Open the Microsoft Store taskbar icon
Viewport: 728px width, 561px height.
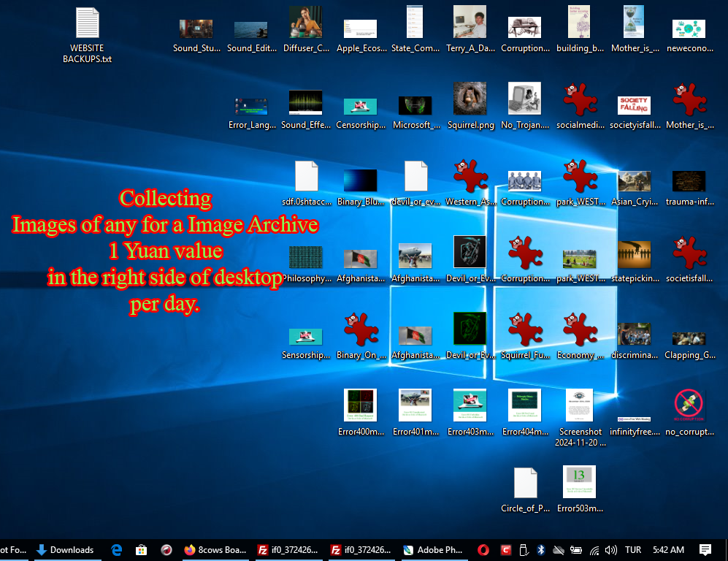pyautogui.click(x=142, y=550)
